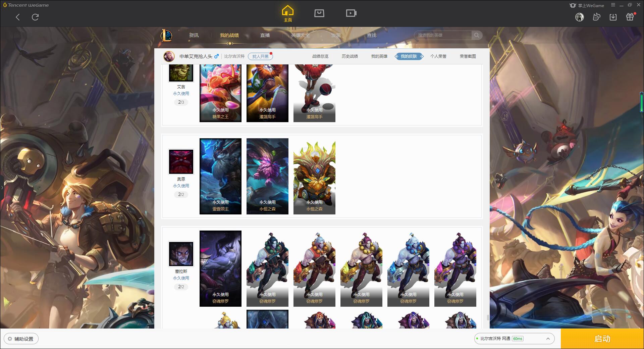
Task: Open the 窃魂修罗 chroma with green beads
Action: coord(267,268)
